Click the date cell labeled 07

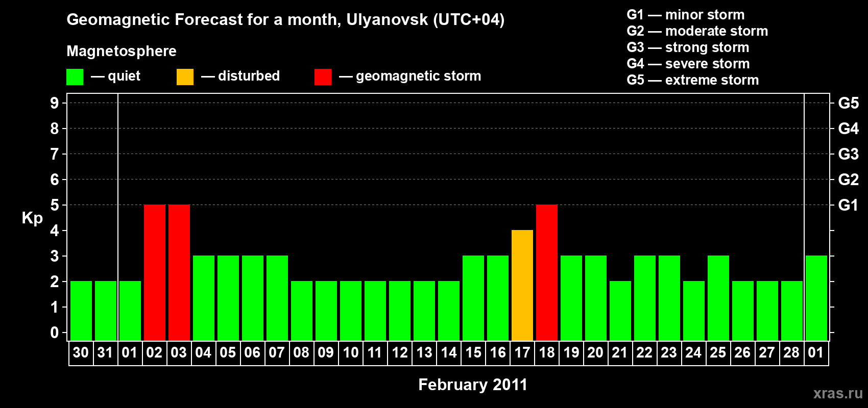coord(277,353)
